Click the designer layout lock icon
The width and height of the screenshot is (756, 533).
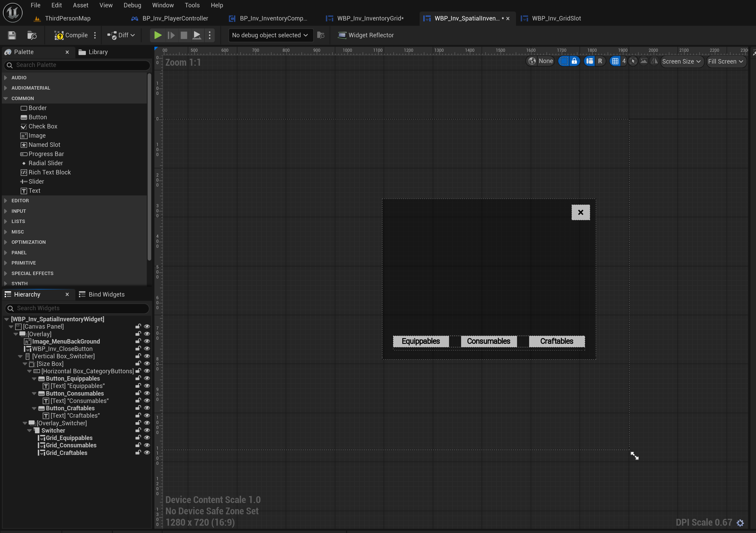574,61
